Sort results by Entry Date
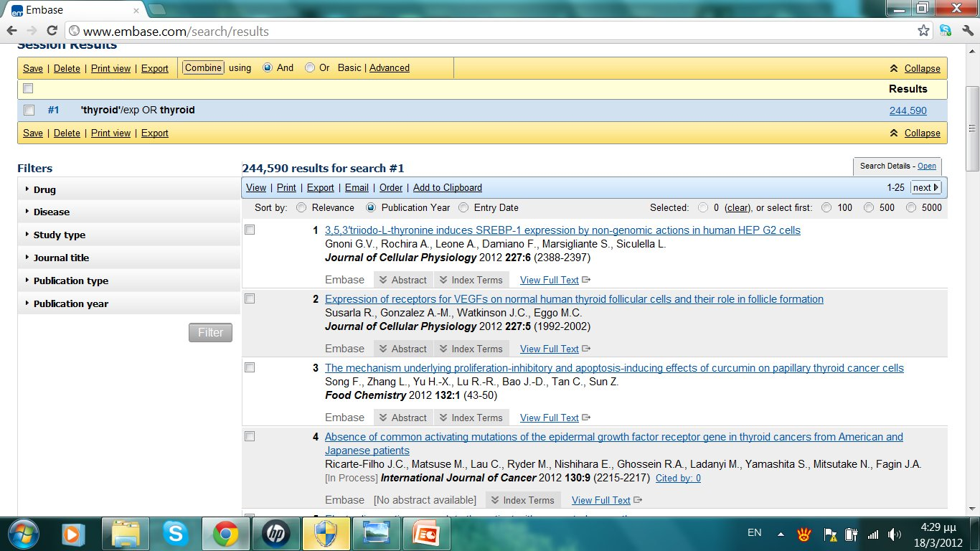This screenshot has width=980, height=551. [x=463, y=207]
